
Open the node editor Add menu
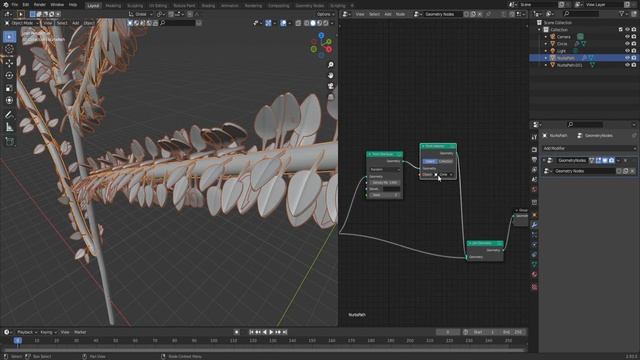point(387,14)
